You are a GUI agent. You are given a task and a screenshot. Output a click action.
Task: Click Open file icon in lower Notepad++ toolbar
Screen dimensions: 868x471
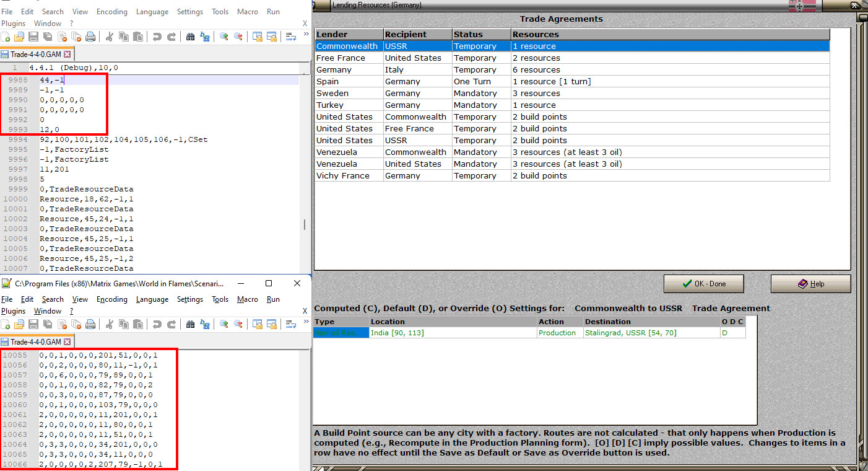pos(19,324)
